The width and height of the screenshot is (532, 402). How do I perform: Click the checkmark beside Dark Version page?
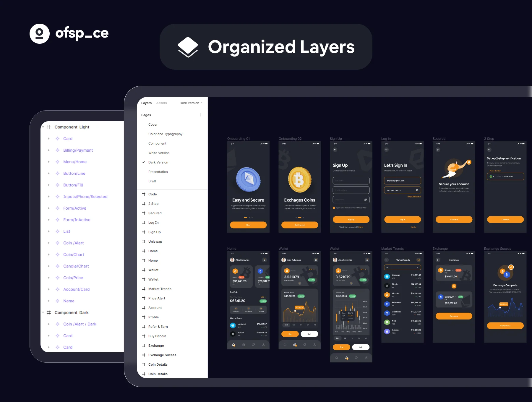(144, 162)
